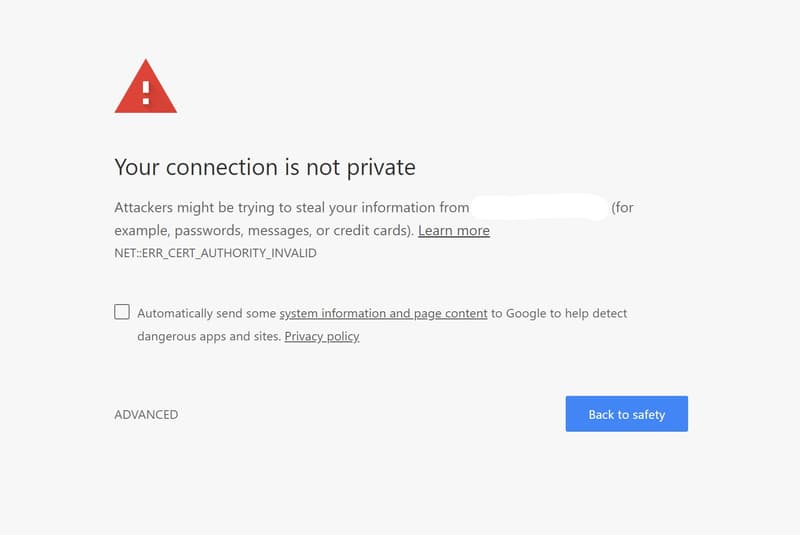Image resolution: width=800 pixels, height=535 pixels.
Task: Open the Learn more link
Action: point(454,231)
